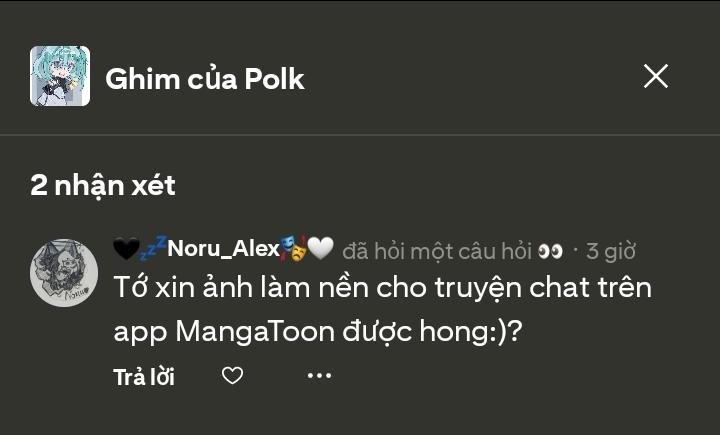The image size is (720, 435).
Task: Click the black heart emoji before Noru_Alex
Action: 125,249
